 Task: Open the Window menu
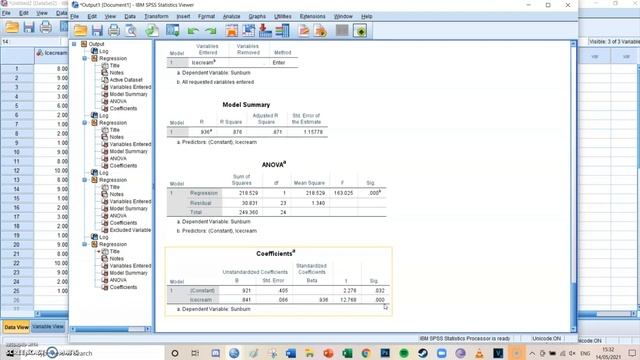[343, 16]
